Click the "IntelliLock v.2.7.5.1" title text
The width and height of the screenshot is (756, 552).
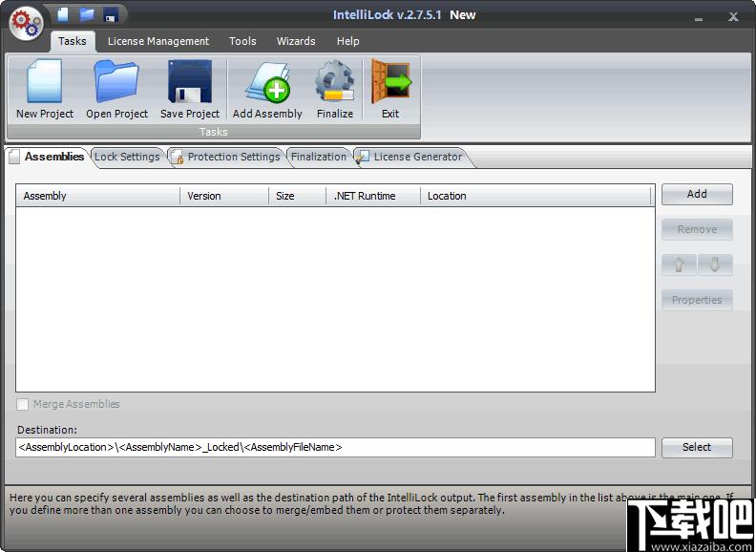pyautogui.click(x=388, y=15)
